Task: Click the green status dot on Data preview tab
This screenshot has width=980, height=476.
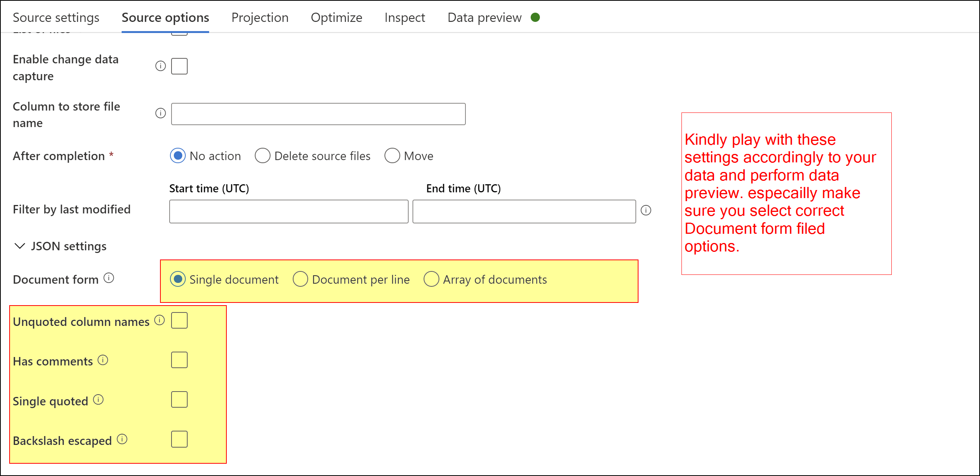Action: click(536, 17)
